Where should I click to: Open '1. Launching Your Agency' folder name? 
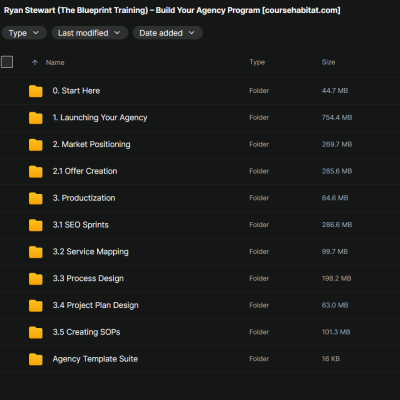point(100,118)
